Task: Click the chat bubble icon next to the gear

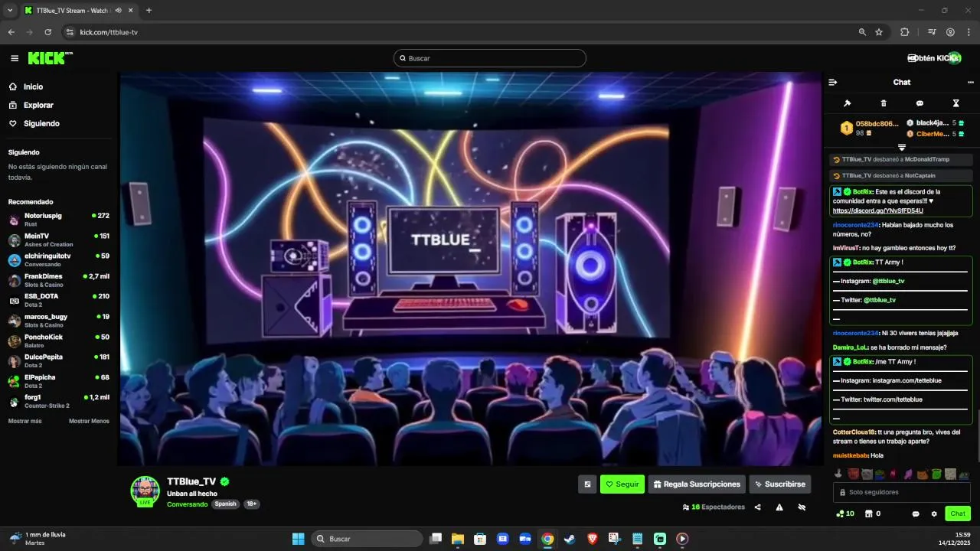Action: (916, 514)
